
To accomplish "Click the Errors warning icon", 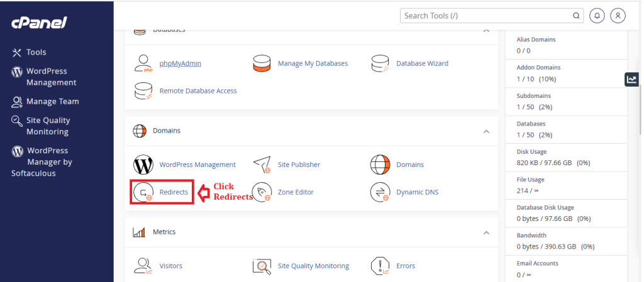I will [380, 266].
